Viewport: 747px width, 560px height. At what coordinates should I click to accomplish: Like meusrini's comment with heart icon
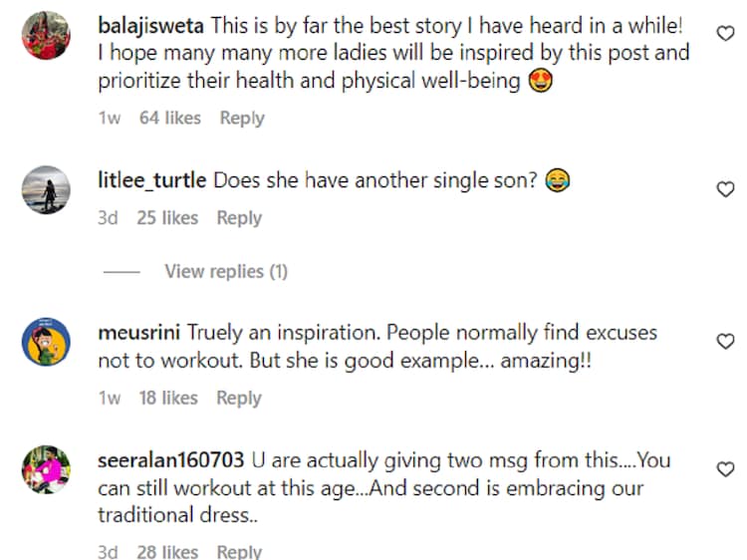click(x=726, y=342)
